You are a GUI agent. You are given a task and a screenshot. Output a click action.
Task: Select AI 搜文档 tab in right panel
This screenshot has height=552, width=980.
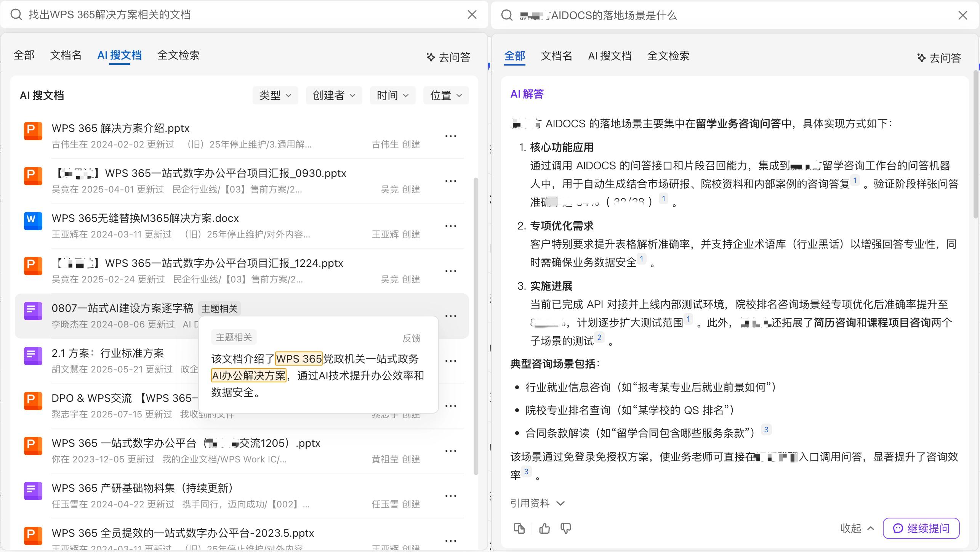[610, 56]
